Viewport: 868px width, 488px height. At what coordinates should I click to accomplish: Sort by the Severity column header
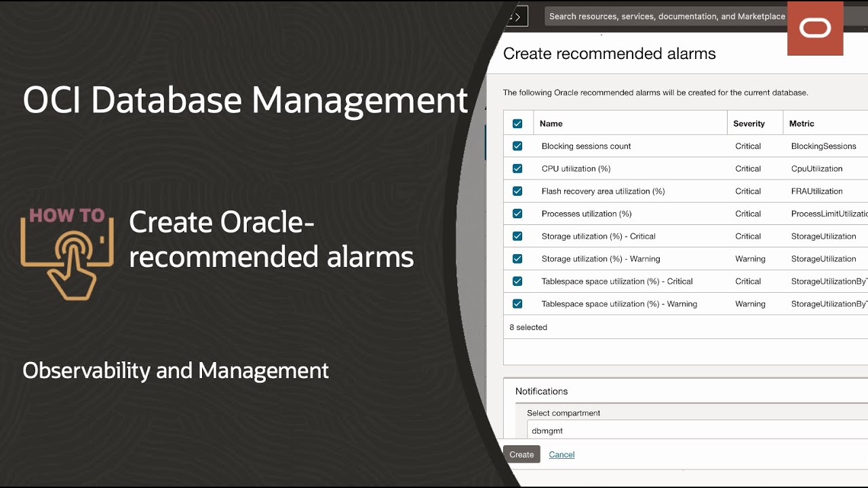749,123
